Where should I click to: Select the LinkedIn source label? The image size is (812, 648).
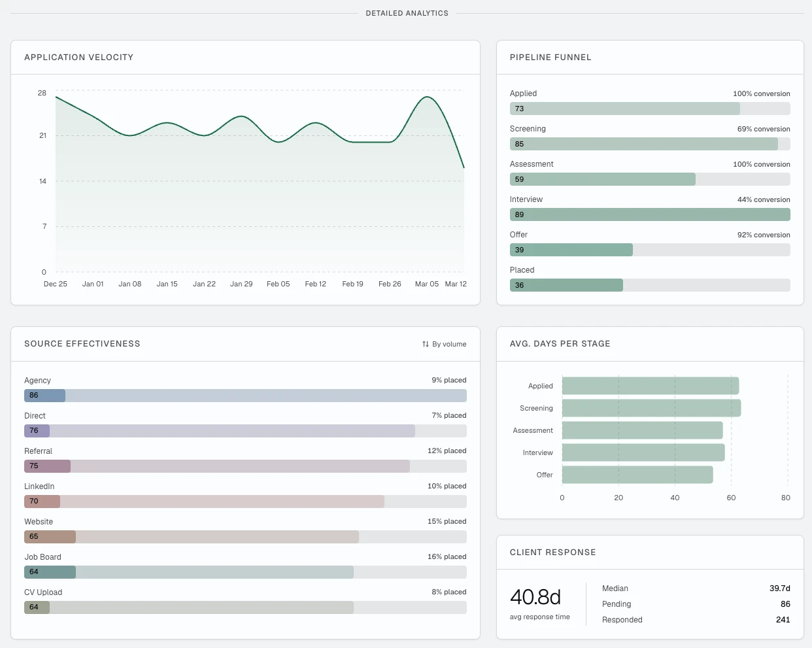(39, 486)
